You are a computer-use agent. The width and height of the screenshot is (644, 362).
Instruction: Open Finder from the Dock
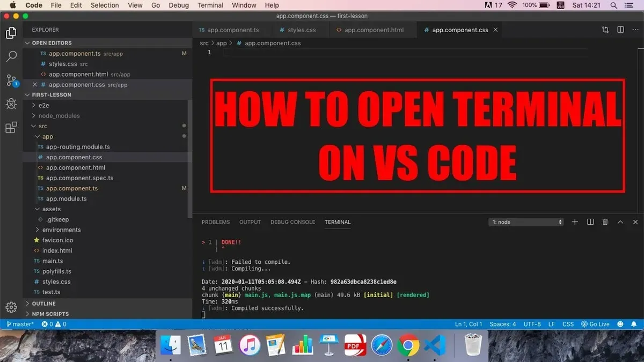[171, 345]
